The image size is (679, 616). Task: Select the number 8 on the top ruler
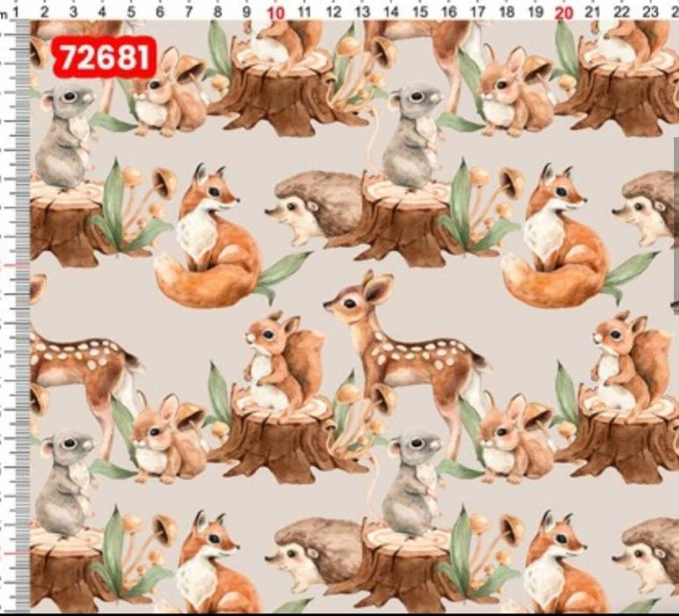218,12
